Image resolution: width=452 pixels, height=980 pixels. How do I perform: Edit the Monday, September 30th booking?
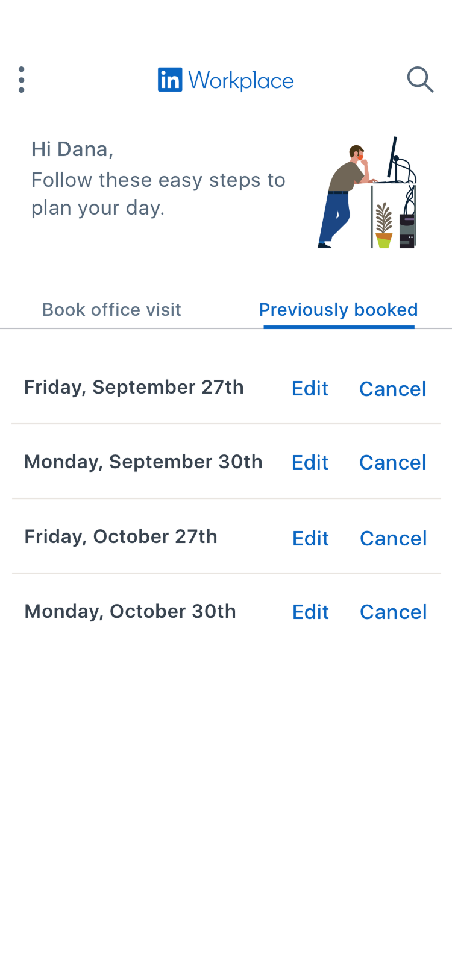pos(310,462)
